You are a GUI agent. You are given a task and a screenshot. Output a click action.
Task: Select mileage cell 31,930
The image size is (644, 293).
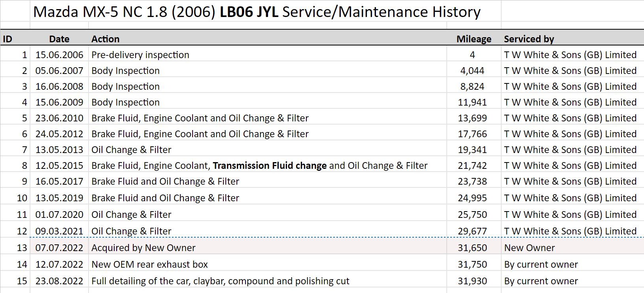[474, 281]
